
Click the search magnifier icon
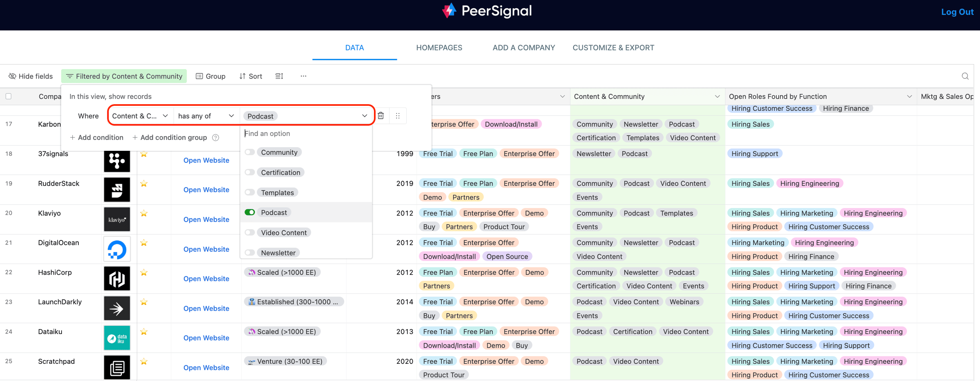[x=965, y=76]
